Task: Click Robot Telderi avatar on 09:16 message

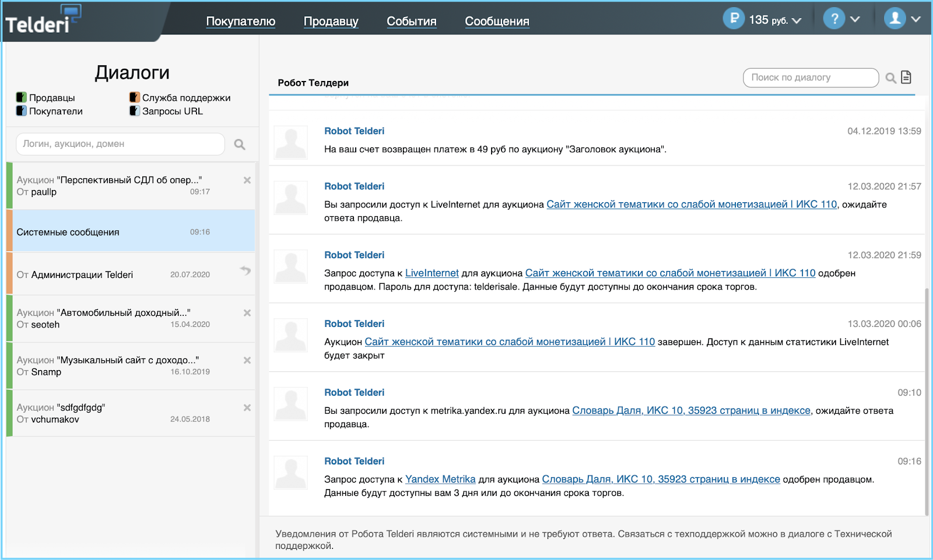Action: 291,473
